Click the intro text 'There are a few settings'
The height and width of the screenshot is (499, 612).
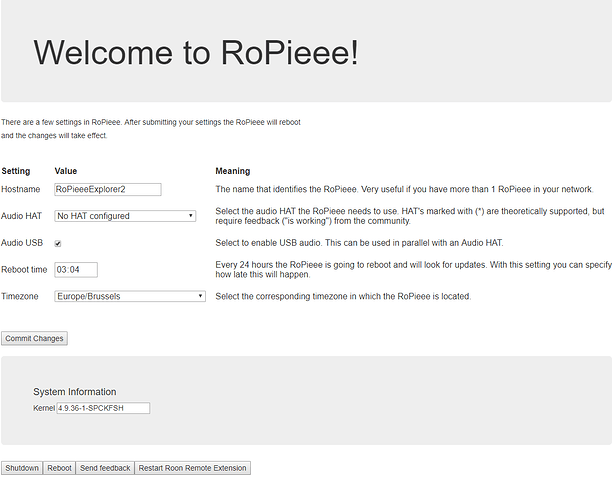click(151, 129)
